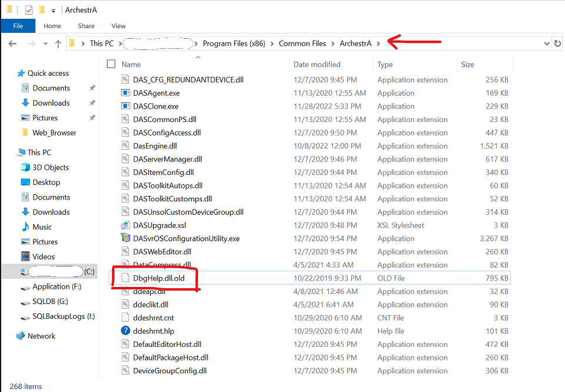Click the This PC computer icon
This screenshot has height=392, width=565.
click(21, 153)
